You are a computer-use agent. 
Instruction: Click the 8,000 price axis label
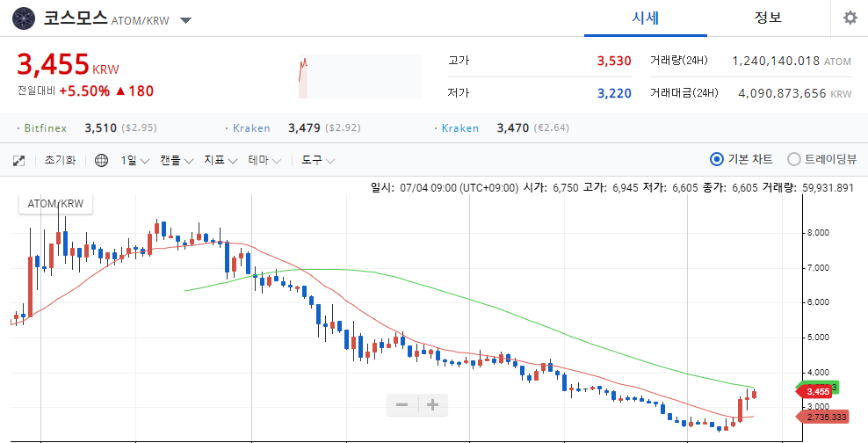[816, 233]
